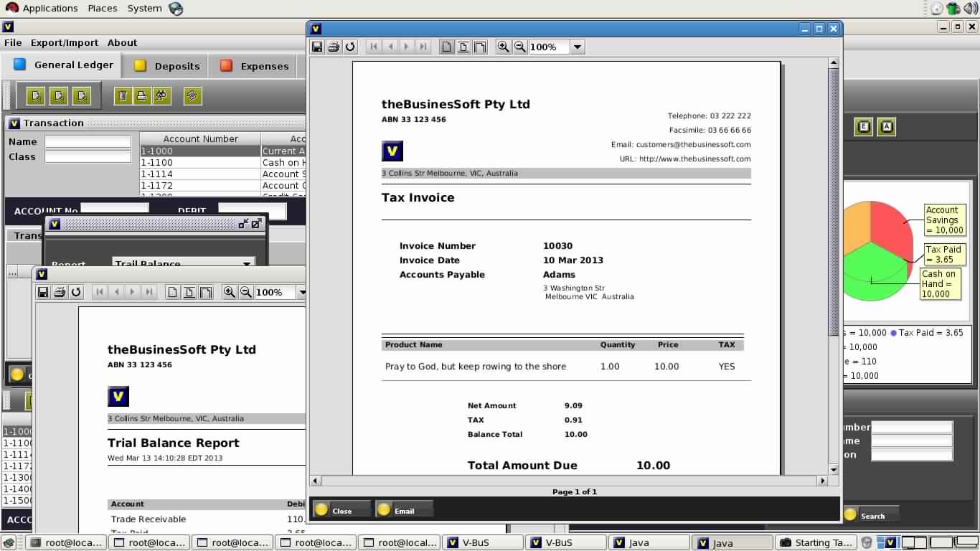Click the Name field in Transaction panel
The image size is (980, 551).
[88, 142]
